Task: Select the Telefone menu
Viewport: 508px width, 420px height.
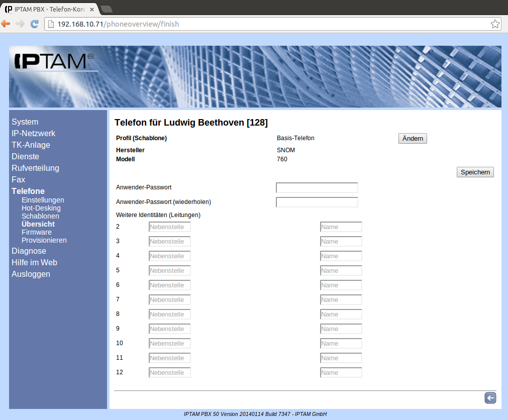Action: pyautogui.click(x=28, y=191)
